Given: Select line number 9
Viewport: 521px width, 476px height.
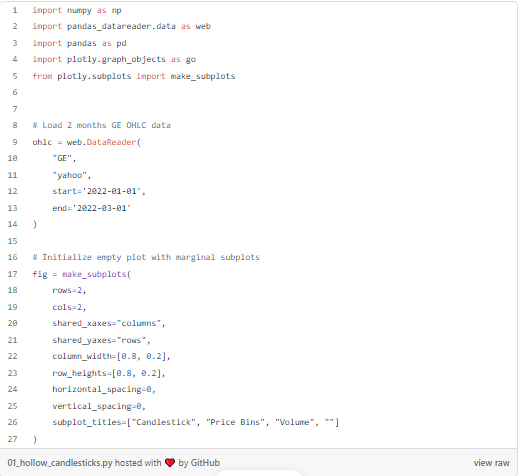Looking at the screenshot, I should (x=15, y=142).
